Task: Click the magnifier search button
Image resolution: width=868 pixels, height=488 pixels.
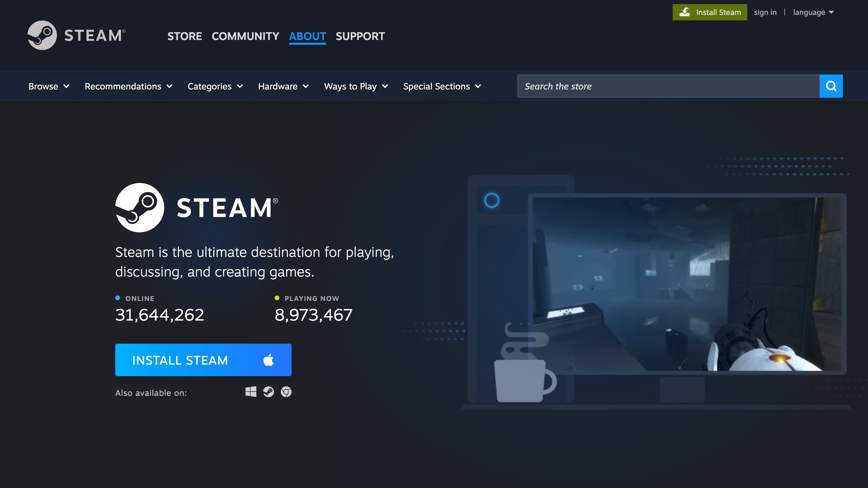Action: (x=831, y=86)
